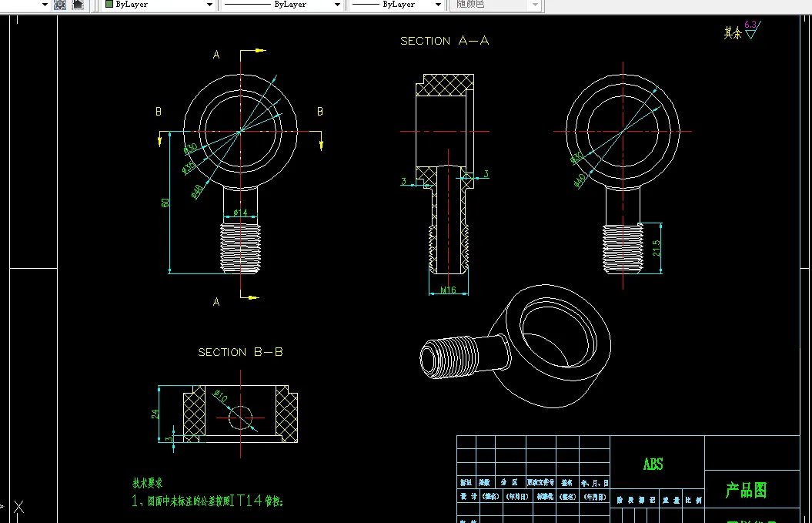Screen dimensions: 812x523
Task: Open the lineweight ByLayer dropdown
Action: (x=438, y=5)
